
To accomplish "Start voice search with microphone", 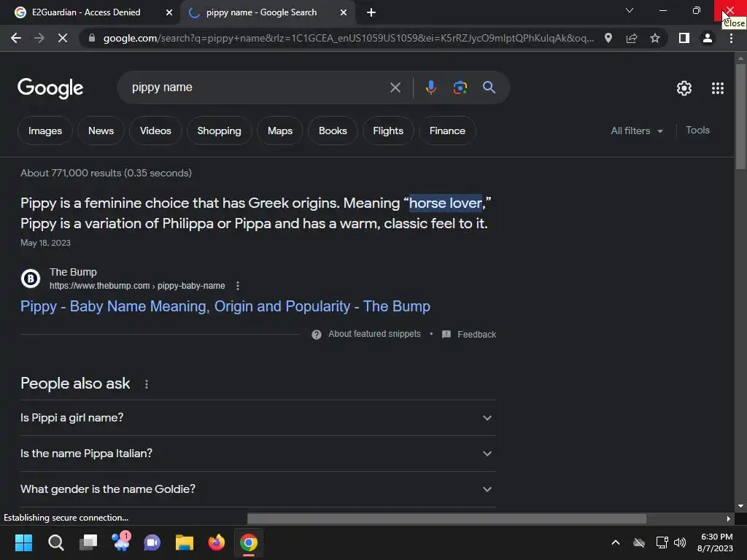I will (x=430, y=87).
